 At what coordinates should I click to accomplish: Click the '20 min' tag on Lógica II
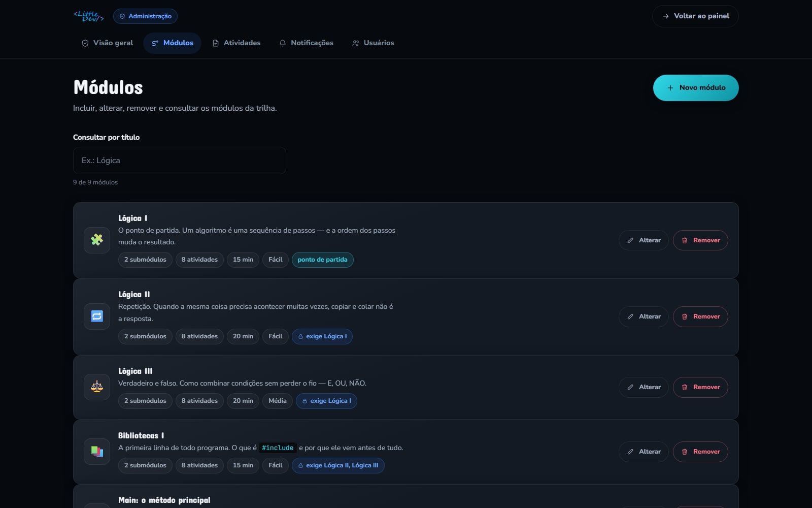pyautogui.click(x=243, y=336)
